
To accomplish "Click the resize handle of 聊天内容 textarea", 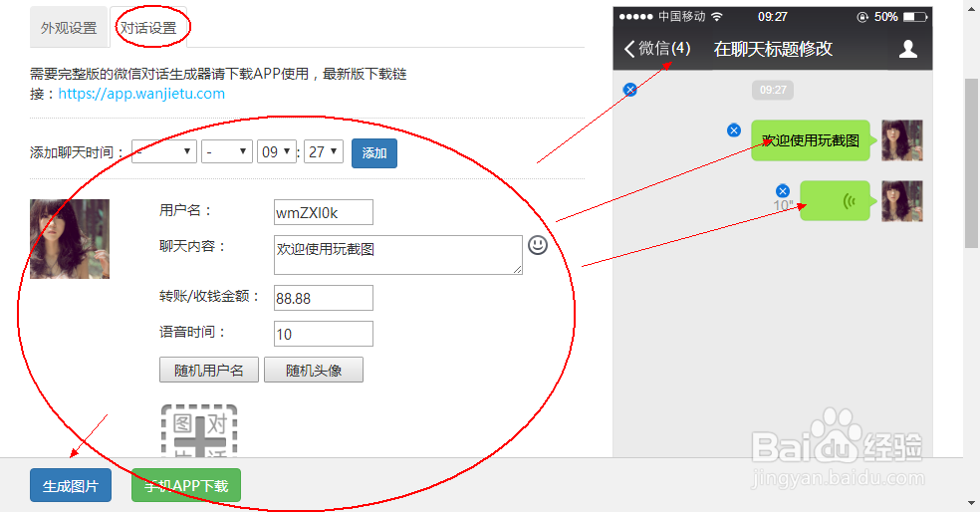I will pos(518,269).
